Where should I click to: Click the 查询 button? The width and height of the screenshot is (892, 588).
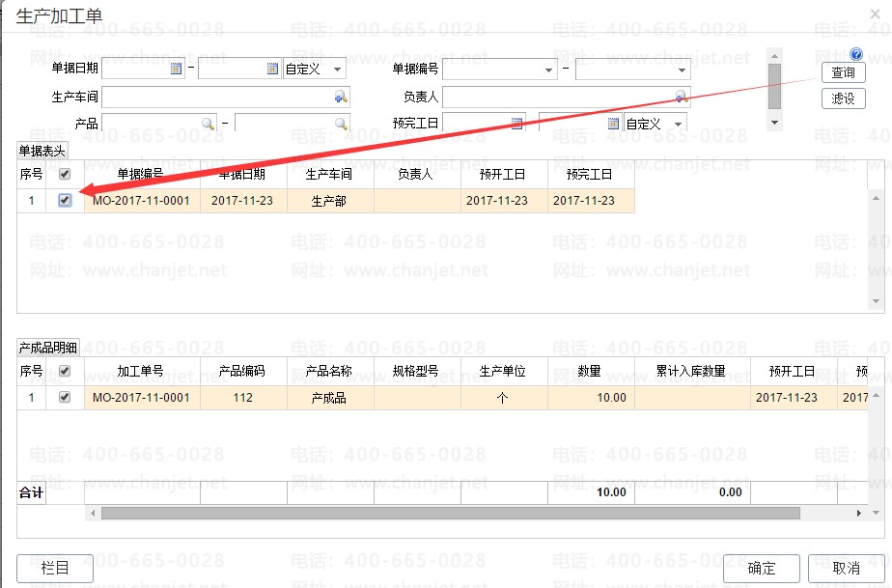pos(843,72)
